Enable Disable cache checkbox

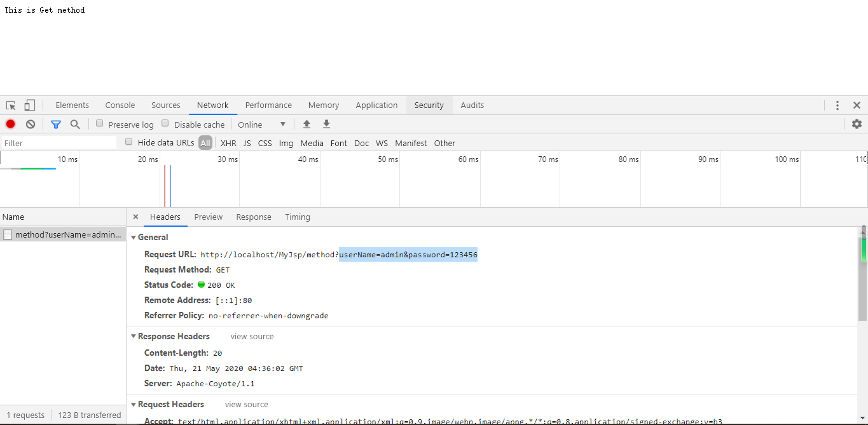(165, 124)
